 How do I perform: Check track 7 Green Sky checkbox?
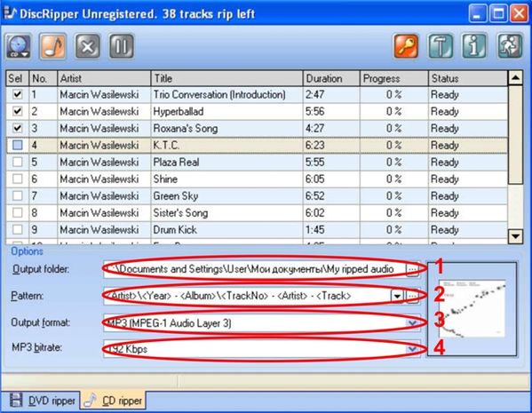coord(17,195)
